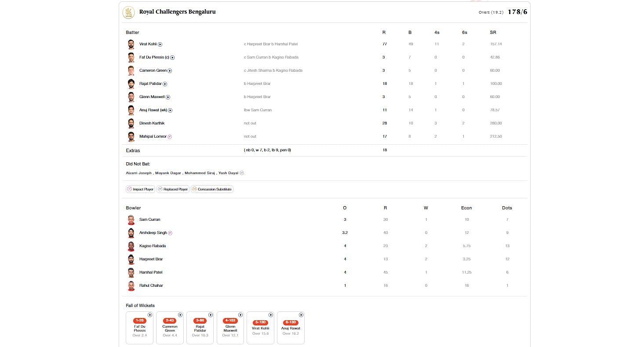644x347 pixels.
Task: Click the Batter column header
Action: click(x=132, y=33)
